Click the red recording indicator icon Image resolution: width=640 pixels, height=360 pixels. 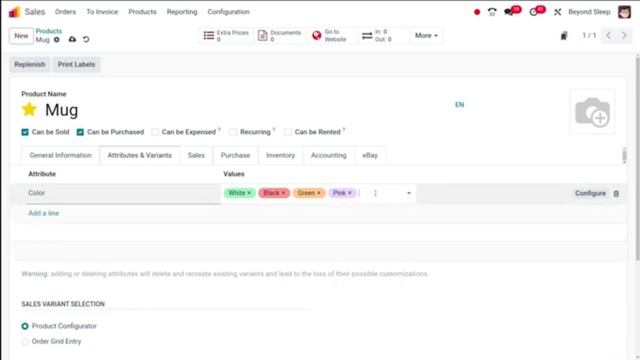click(477, 12)
